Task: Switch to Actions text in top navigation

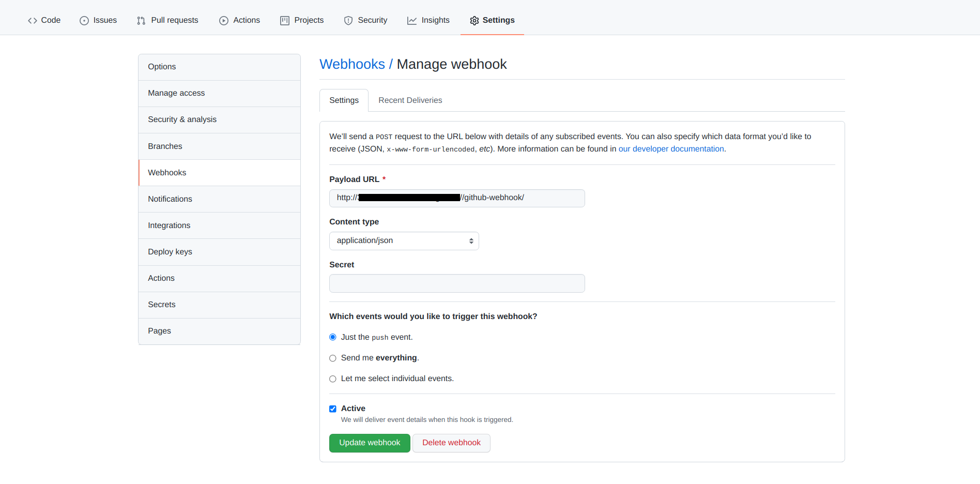Action: [x=247, y=20]
